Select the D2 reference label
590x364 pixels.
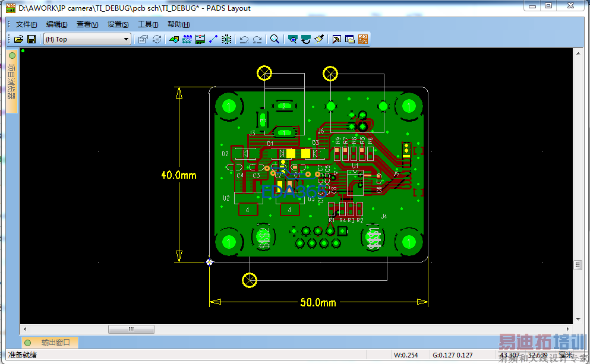pyautogui.click(x=225, y=154)
